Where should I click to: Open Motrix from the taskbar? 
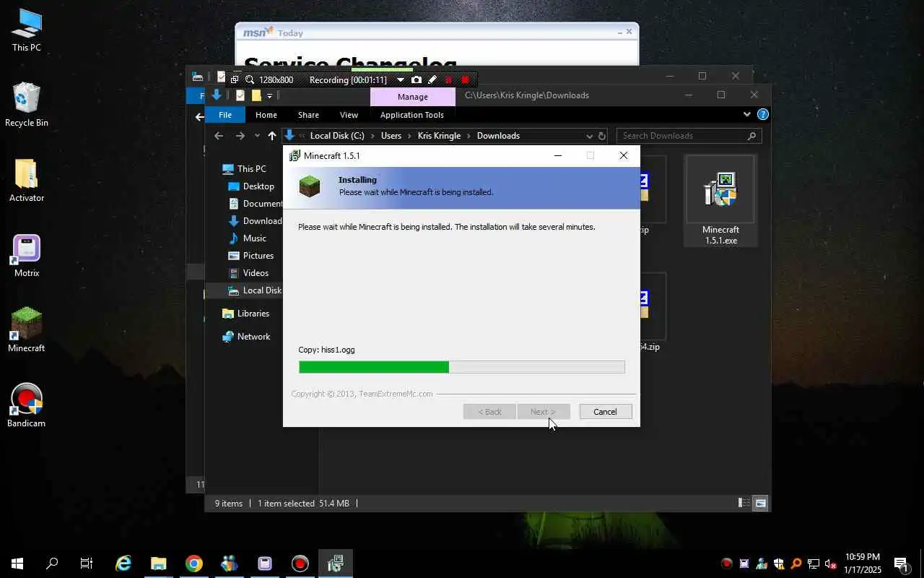click(x=265, y=564)
